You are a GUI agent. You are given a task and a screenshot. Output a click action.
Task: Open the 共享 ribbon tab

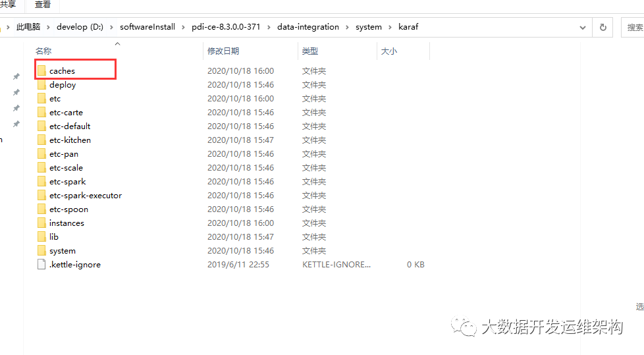tap(8, 5)
